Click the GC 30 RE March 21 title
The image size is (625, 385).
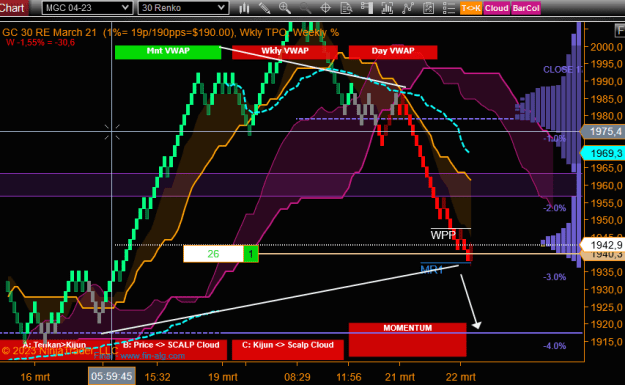pyautogui.click(x=49, y=32)
